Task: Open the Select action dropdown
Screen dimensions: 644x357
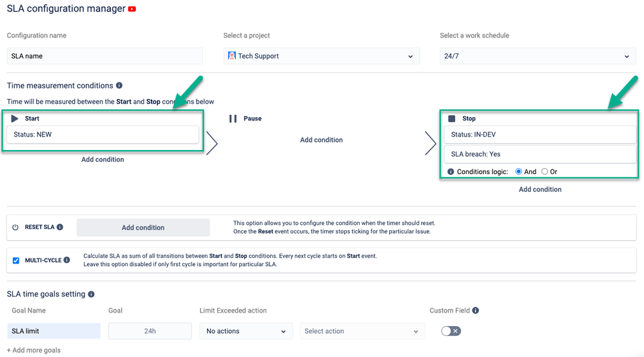Action: 362,331
